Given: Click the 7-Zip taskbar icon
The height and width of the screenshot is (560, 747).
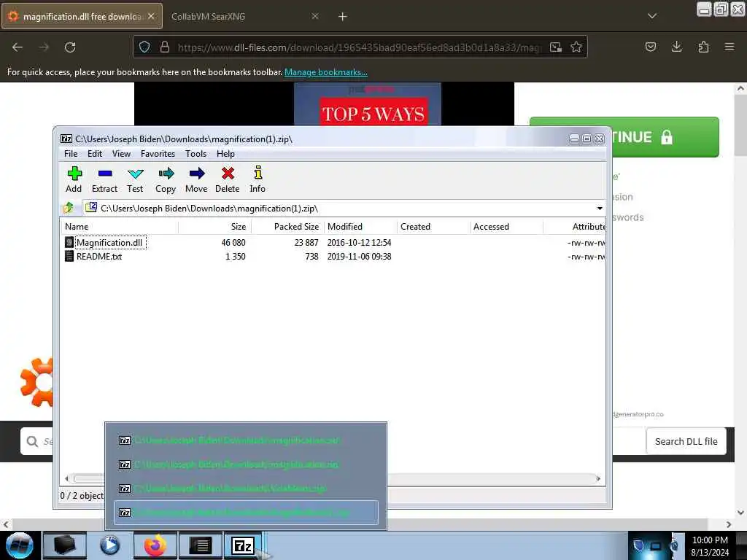Looking at the screenshot, I should click(243, 545).
